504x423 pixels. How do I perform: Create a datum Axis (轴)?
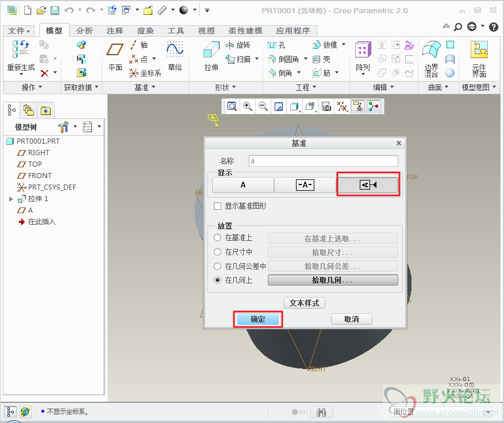[x=139, y=45]
